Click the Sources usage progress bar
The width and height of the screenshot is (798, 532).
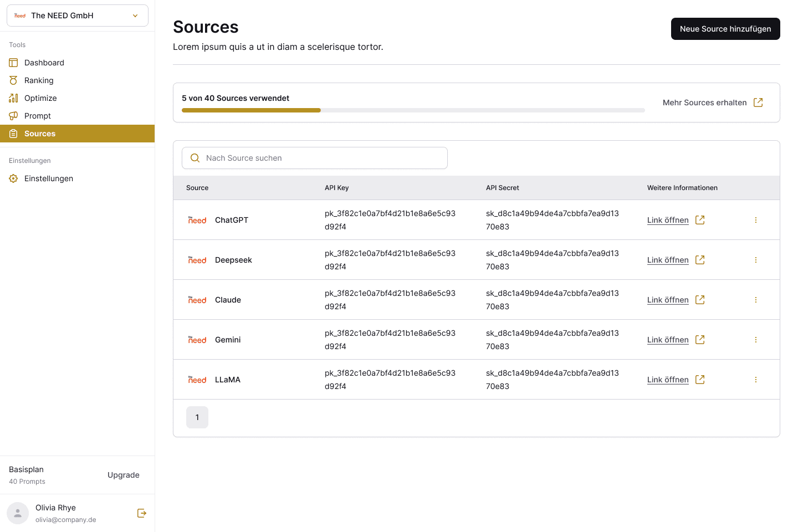click(x=413, y=110)
